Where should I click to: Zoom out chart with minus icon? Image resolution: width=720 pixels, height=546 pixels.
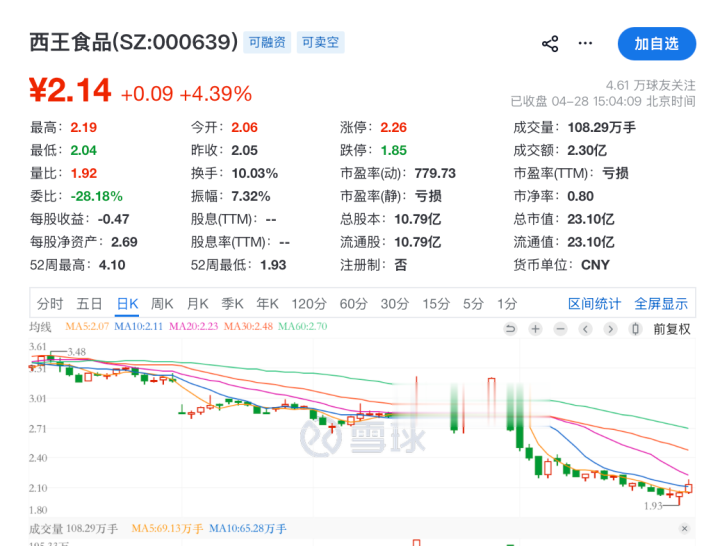coord(560,329)
